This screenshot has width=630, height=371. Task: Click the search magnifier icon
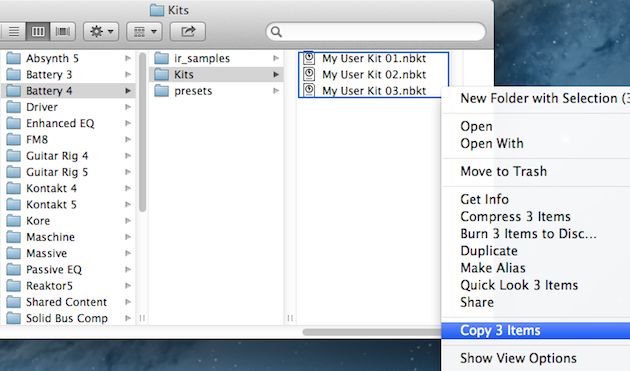[276, 31]
